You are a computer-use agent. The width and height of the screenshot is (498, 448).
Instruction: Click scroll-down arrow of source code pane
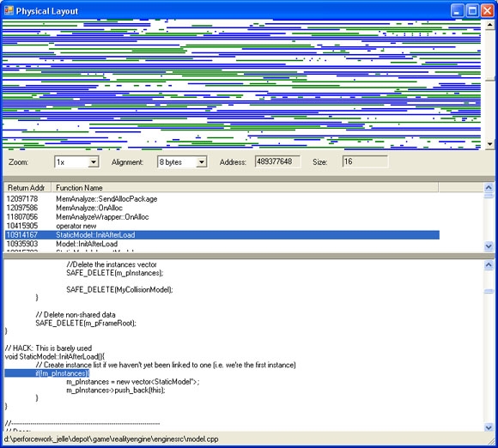pyautogui.click(x=489, y=427)
